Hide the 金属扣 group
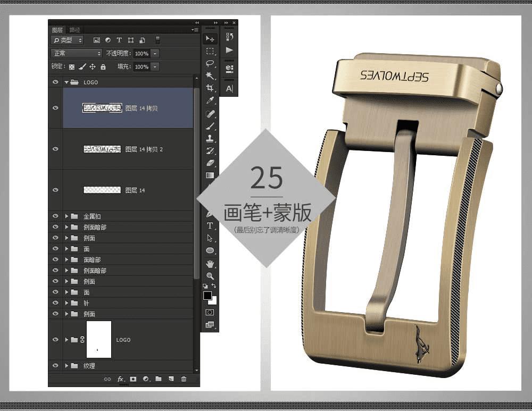Viewport: 532px width, 411px height. coord(55,216)
